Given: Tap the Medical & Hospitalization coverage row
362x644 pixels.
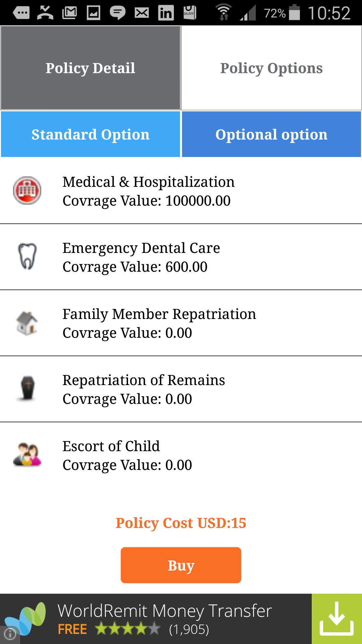Looking at the screenshot, I should [181, 191].
